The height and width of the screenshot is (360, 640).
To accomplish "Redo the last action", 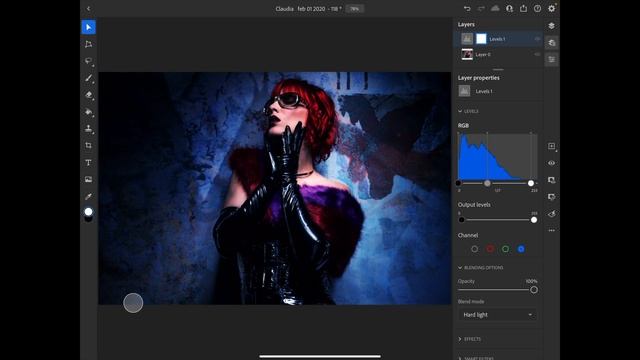I will (481, 9).
